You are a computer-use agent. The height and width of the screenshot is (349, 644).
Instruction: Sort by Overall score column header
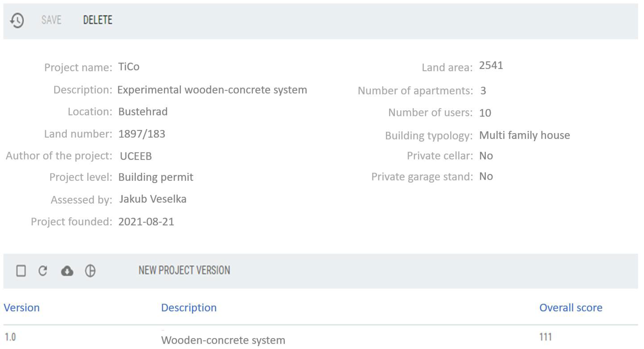(x=570, y=308)
